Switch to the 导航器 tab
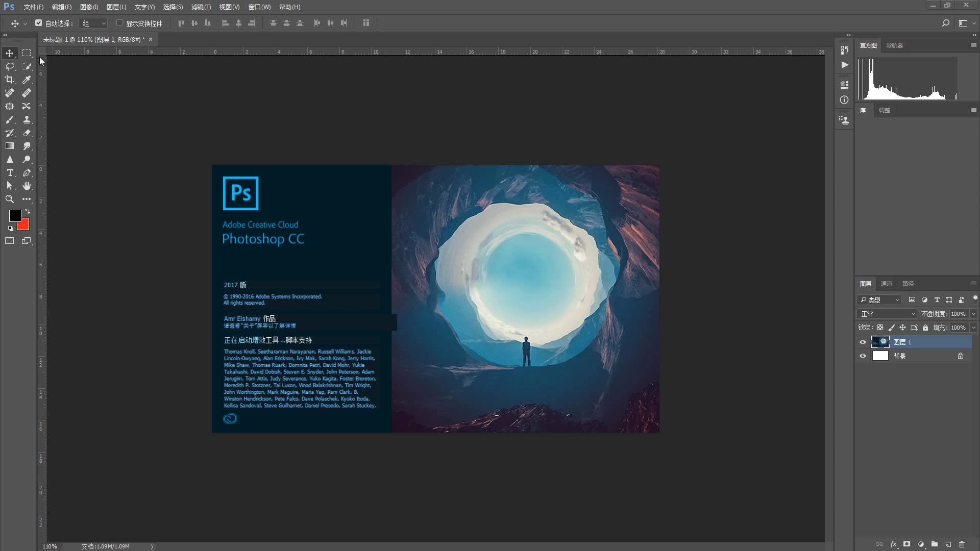 point(894,45)
